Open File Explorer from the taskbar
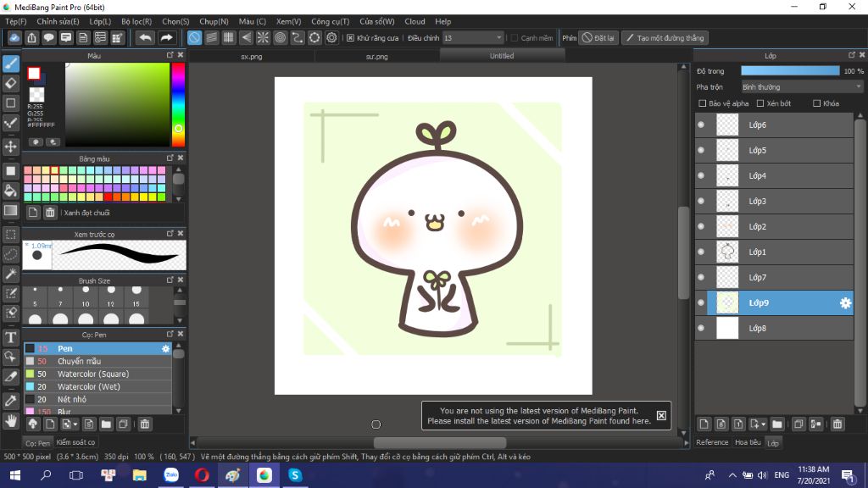The width and height of the screenshot is (868, 488). (140, 475)
